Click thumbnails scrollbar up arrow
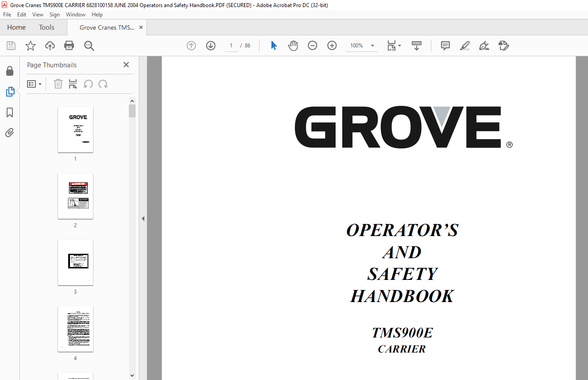The width and height of the screenshot is (588, 380). pyautogui.click(x=132, y=101)
